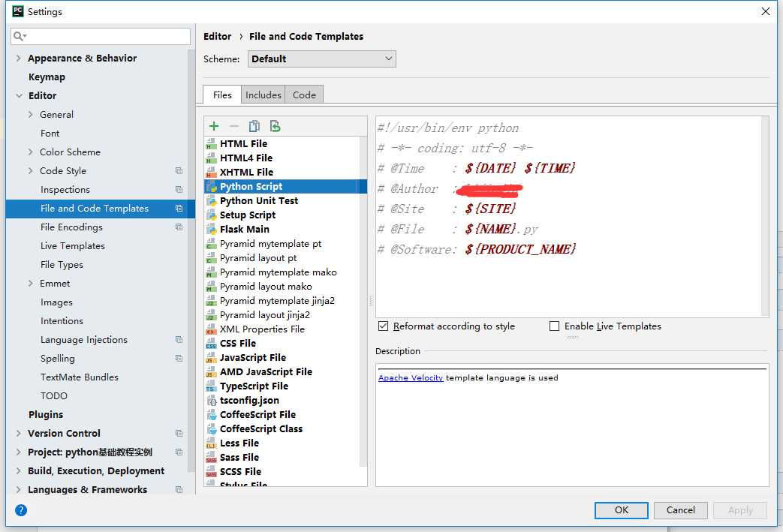Open Intentions settings page
Screen dimensions: 783x532
click(x=62, y=321)
